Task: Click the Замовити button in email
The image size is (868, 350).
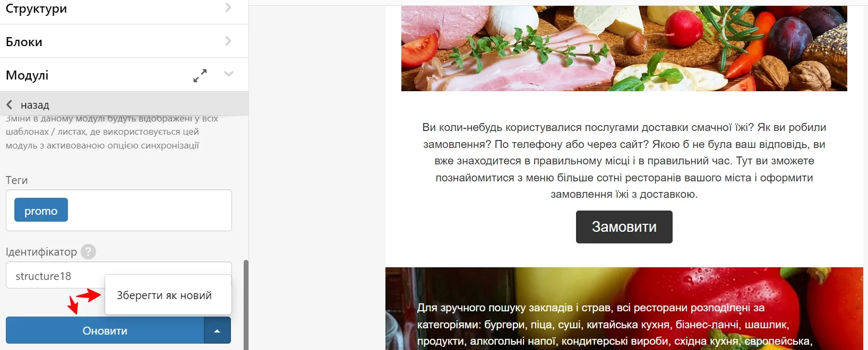Action: click(624, 227)
